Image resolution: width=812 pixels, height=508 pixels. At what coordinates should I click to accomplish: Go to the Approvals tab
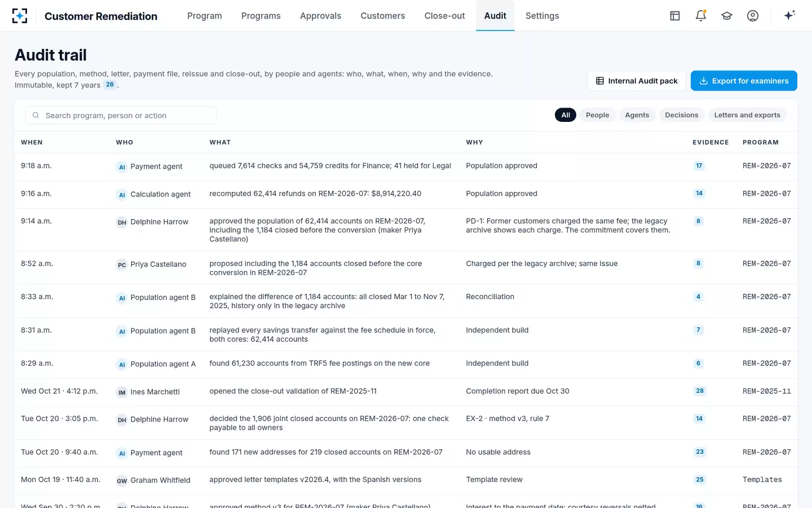point(321,16)
